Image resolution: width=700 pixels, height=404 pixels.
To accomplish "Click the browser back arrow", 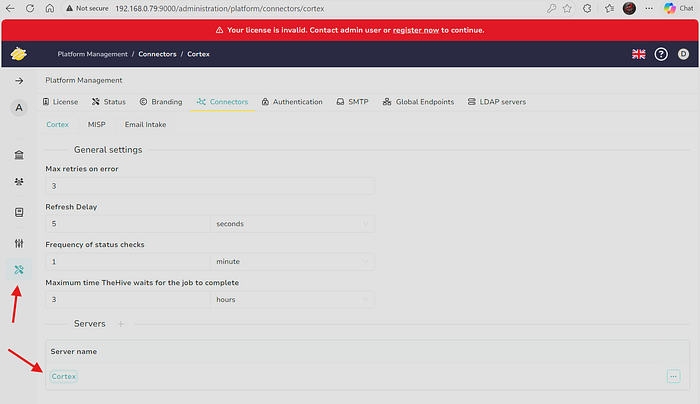I will [10, 8].
